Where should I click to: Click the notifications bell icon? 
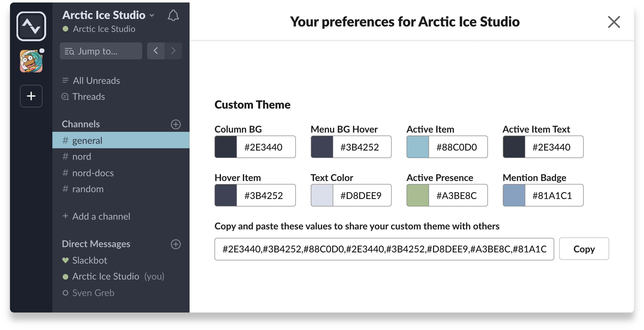pyautogui.click(x=173, y=15)
